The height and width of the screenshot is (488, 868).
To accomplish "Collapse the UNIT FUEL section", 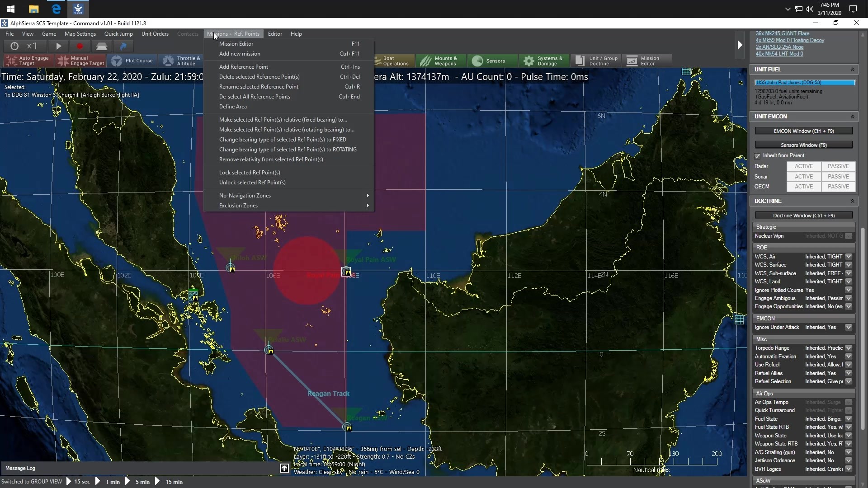I will click(x=853, y=70).
